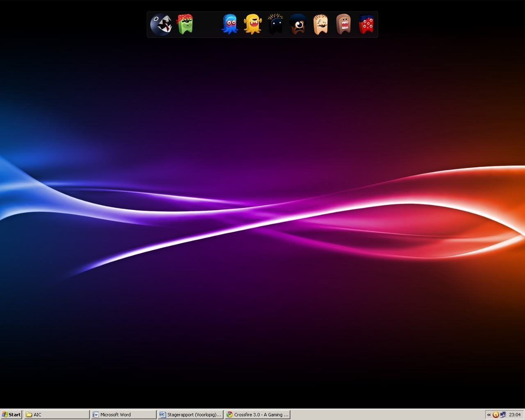Launch the brown Domo monster dock icon
Screen dimensions: 525x420
pyautogui.click(x=343, y=24)
